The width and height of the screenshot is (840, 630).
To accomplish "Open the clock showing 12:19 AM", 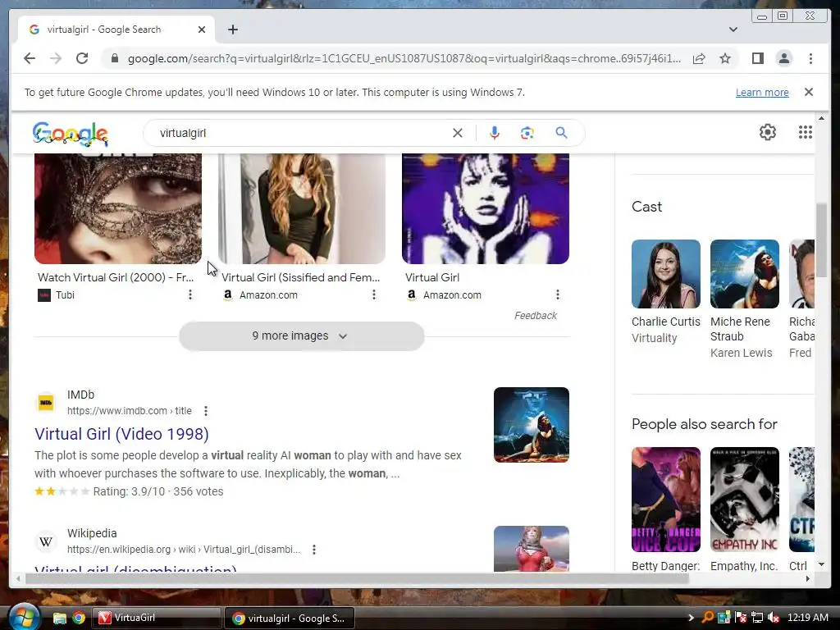I will pyautogui.click(x=807, y=617).
